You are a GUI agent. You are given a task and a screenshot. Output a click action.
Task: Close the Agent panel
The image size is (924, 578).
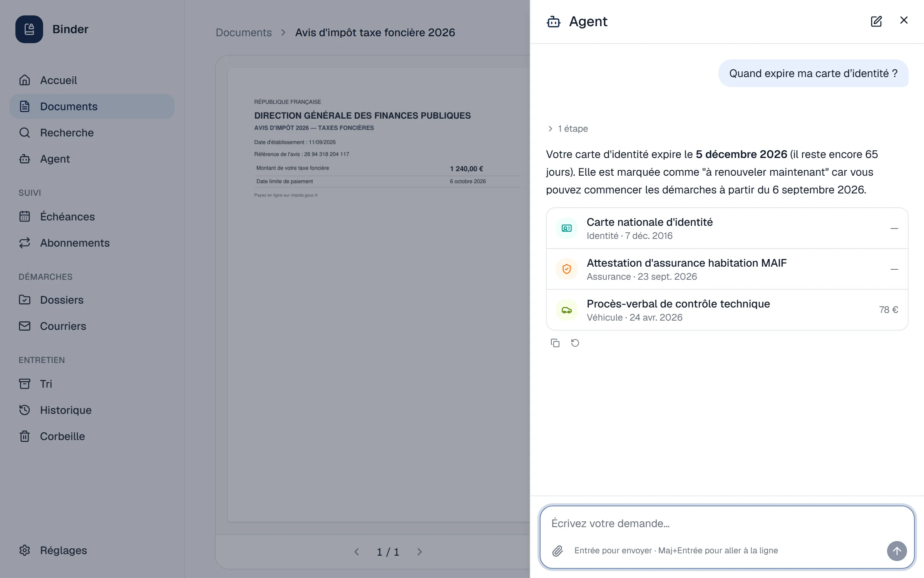click(904, 20)
